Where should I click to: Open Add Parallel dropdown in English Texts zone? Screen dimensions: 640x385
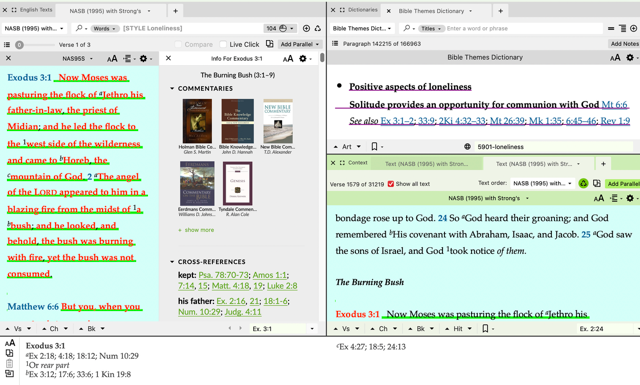click(300, 44)
